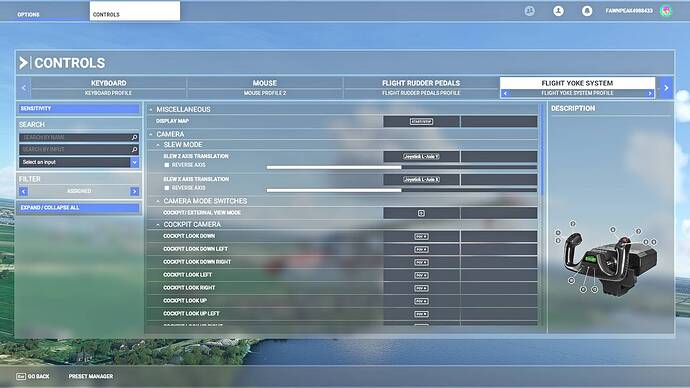This screenshot has height=388, width=690.
Task: Go to the Options breadcrumb tab
Action: click(x=28, y=15)
